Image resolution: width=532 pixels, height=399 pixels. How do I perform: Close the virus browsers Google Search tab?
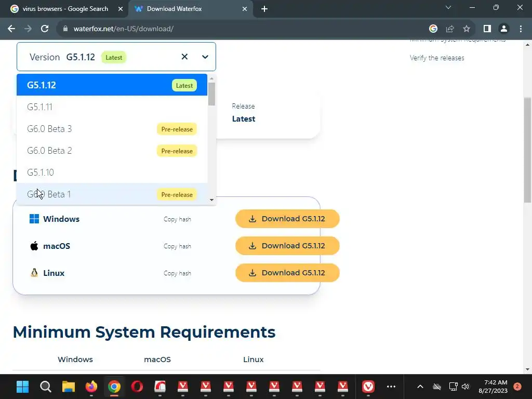click(121, 9)
